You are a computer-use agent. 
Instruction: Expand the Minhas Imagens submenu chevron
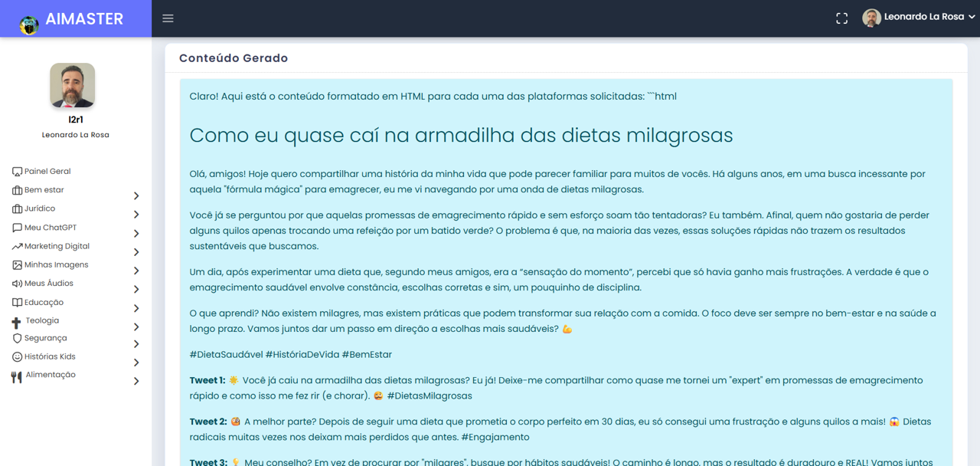coord(136,271)
